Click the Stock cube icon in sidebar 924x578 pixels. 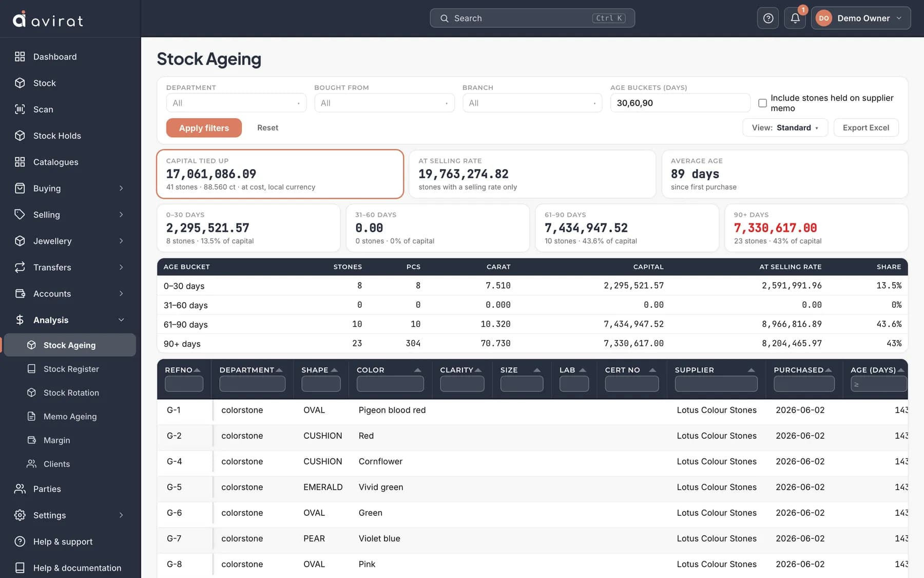click(x=20, y=83)
